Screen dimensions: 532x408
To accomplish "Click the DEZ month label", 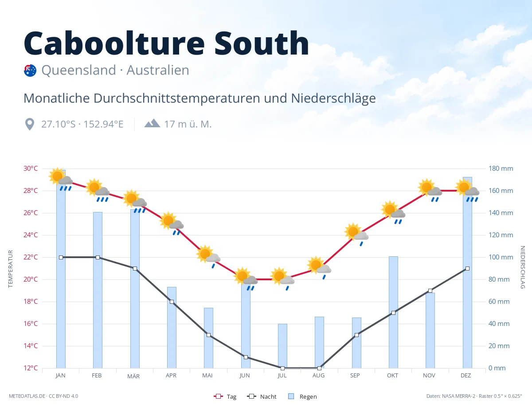I will coord(466,376).
